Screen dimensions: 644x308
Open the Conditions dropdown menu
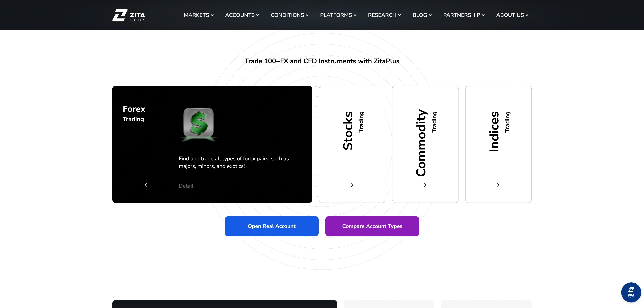coord(289,15)
